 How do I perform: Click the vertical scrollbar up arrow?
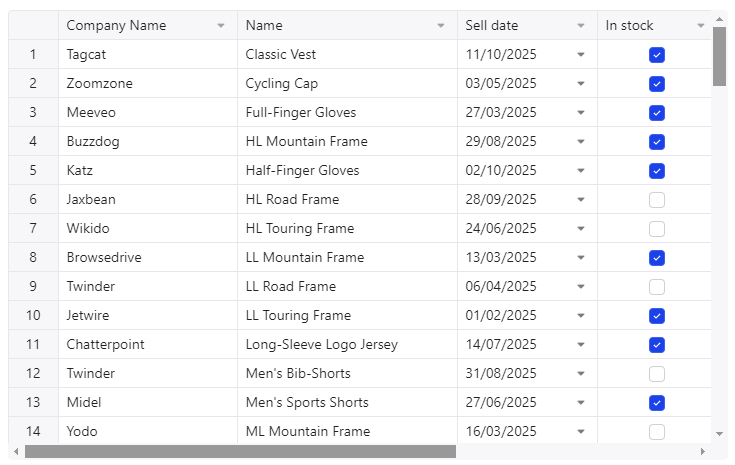coord(719,18)
